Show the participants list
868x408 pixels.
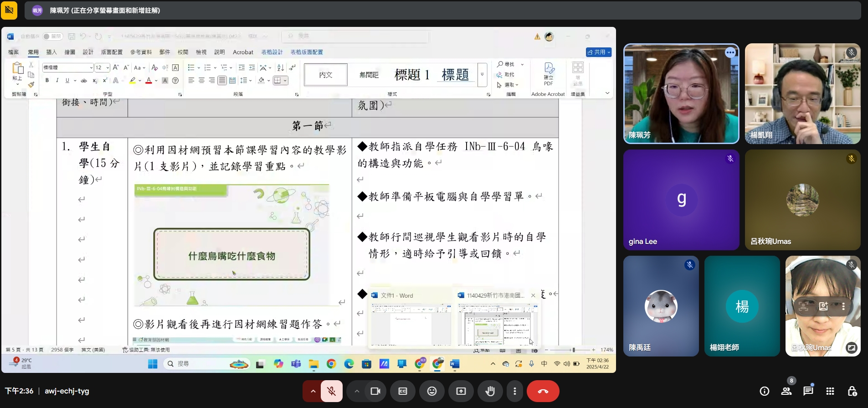click(786, 391)
